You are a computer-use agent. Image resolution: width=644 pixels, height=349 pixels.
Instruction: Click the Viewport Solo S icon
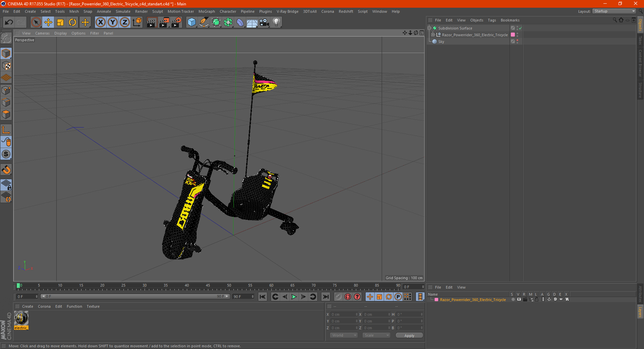coord(6,154)
